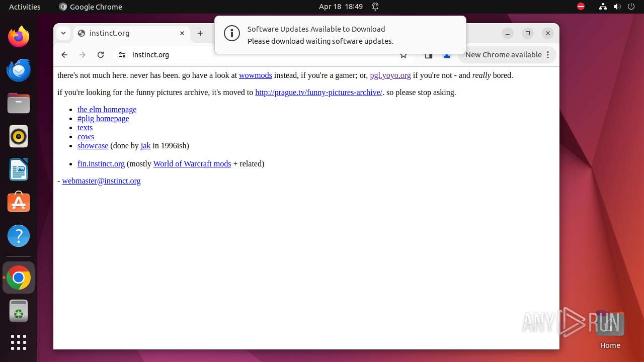Open the Files manager dock icon
Viewport: 644px width, 362px height.
pos(19,103)
